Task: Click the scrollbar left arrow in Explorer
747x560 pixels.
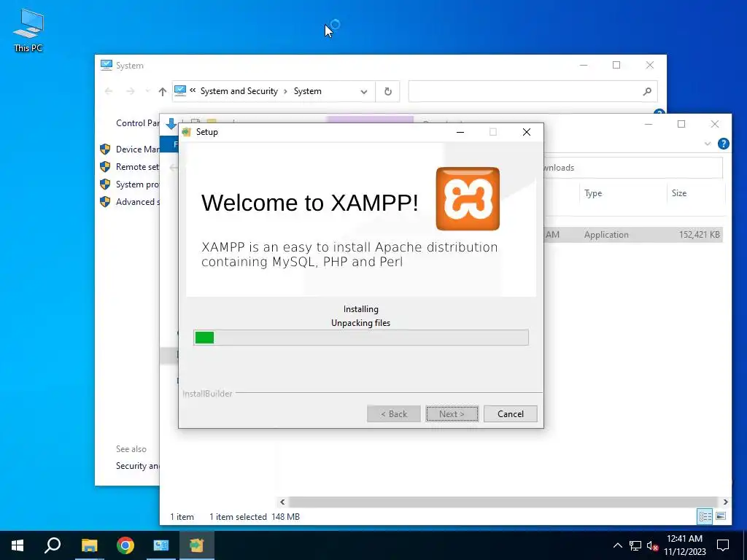Action: [282, 502]
